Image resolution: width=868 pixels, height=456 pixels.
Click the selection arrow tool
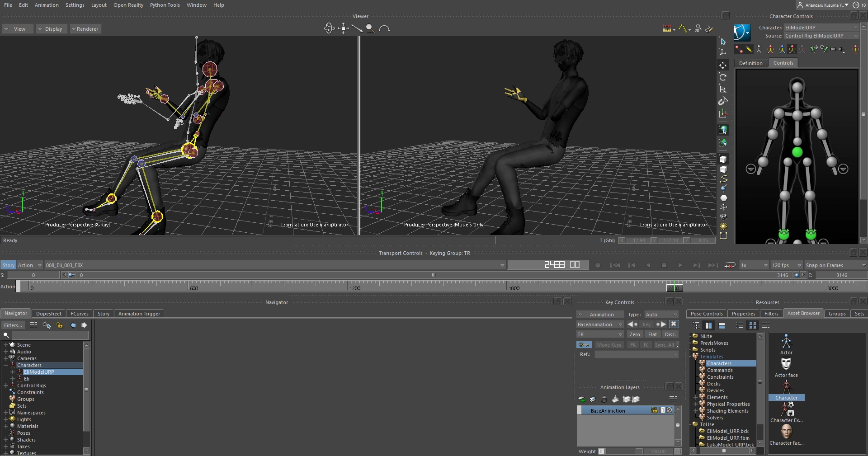click(x=723, y=42)
